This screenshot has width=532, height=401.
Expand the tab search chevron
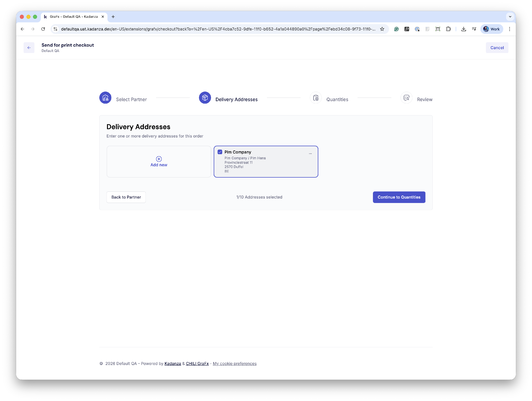(x=510, y=17)
